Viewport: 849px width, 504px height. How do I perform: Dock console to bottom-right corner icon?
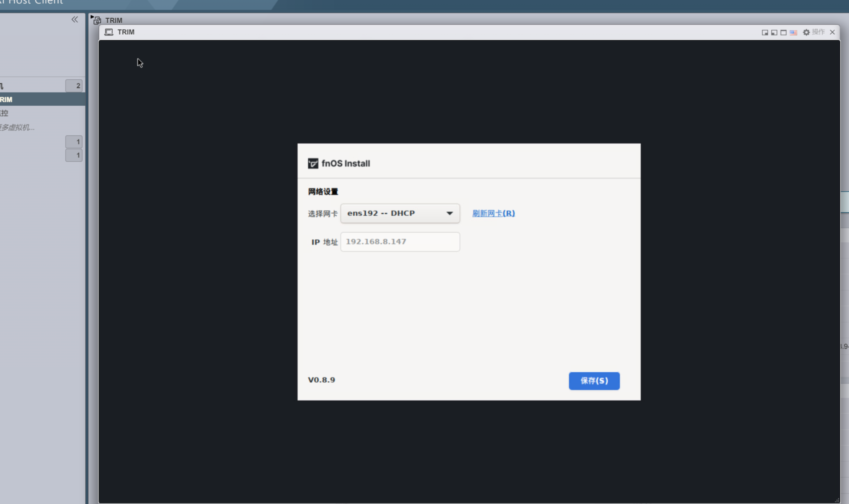(x=765, y=33)
